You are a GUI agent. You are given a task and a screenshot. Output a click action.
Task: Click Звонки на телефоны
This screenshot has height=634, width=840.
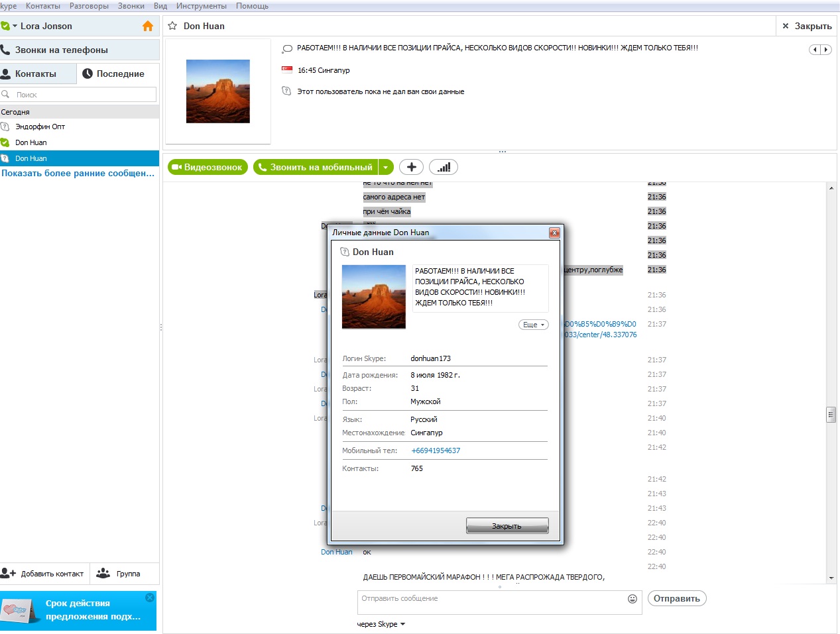pyautogui.click(x=80, y=50)
